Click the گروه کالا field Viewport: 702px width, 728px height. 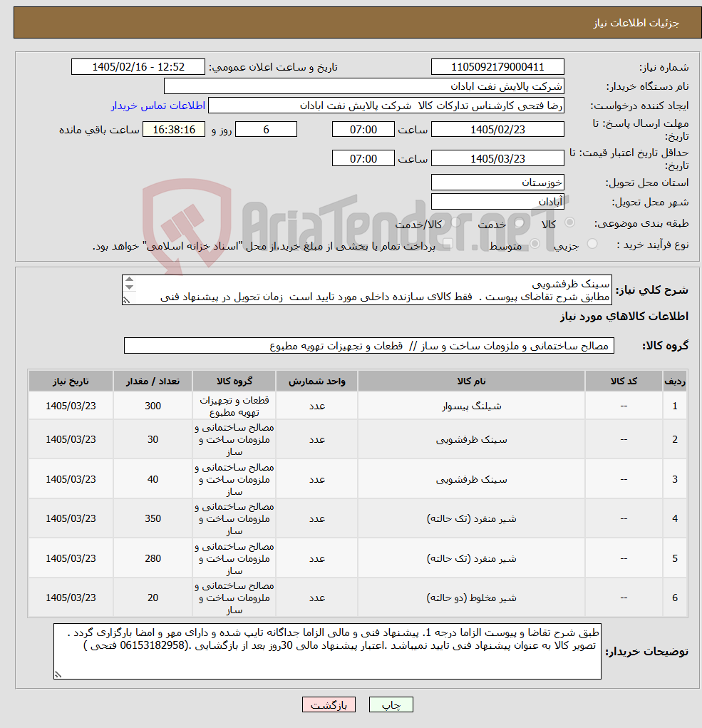(x=369, y=346)
